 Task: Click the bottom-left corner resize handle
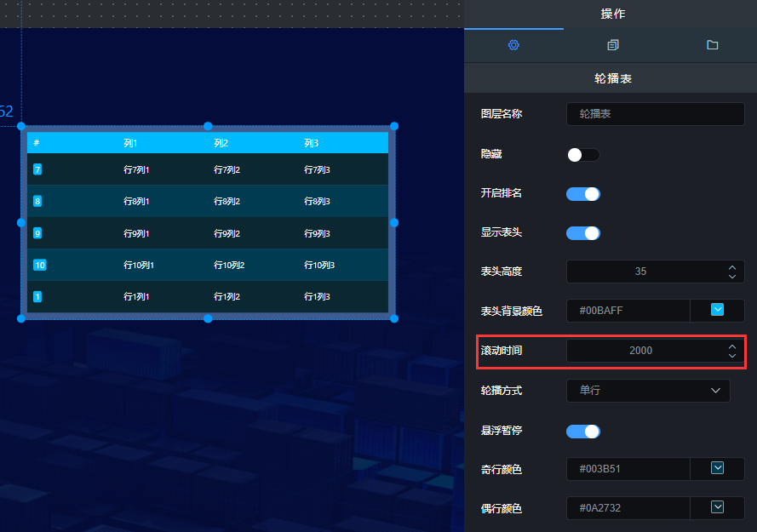click(21, 318)
